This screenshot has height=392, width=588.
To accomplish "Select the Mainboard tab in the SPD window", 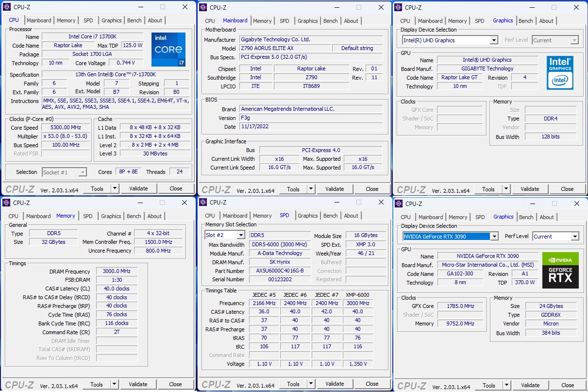I will (x=235, y=216).
